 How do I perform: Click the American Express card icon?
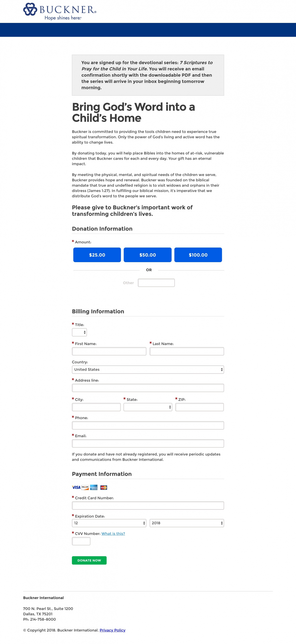[x=94, y=487]
